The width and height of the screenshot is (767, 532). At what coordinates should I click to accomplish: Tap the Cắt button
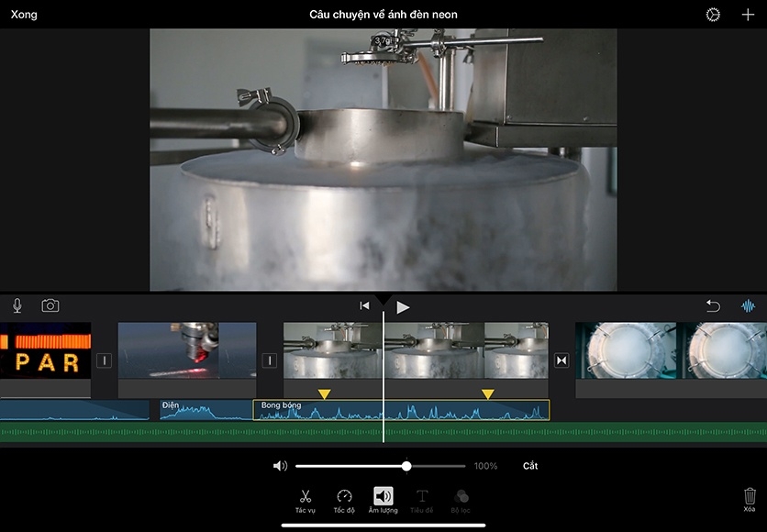click(530, 466)
